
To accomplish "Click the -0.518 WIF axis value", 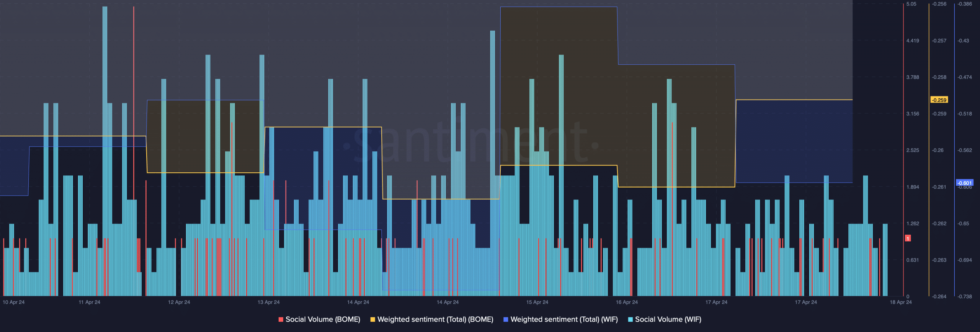I will click(x=965, y=114).
